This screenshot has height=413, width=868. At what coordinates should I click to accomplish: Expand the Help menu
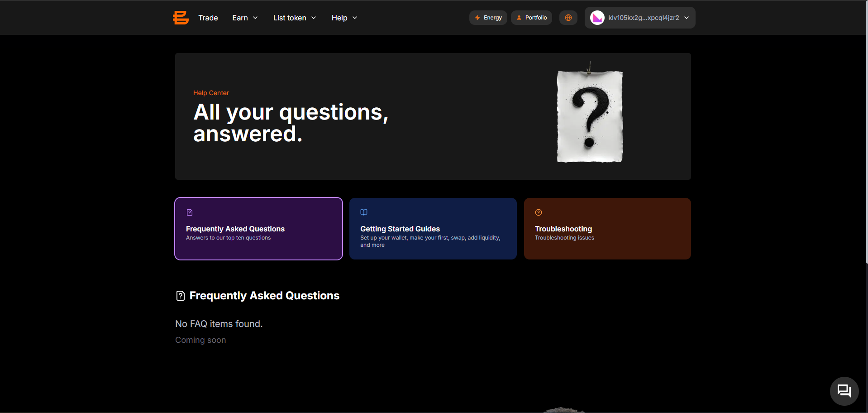point(344,18)
